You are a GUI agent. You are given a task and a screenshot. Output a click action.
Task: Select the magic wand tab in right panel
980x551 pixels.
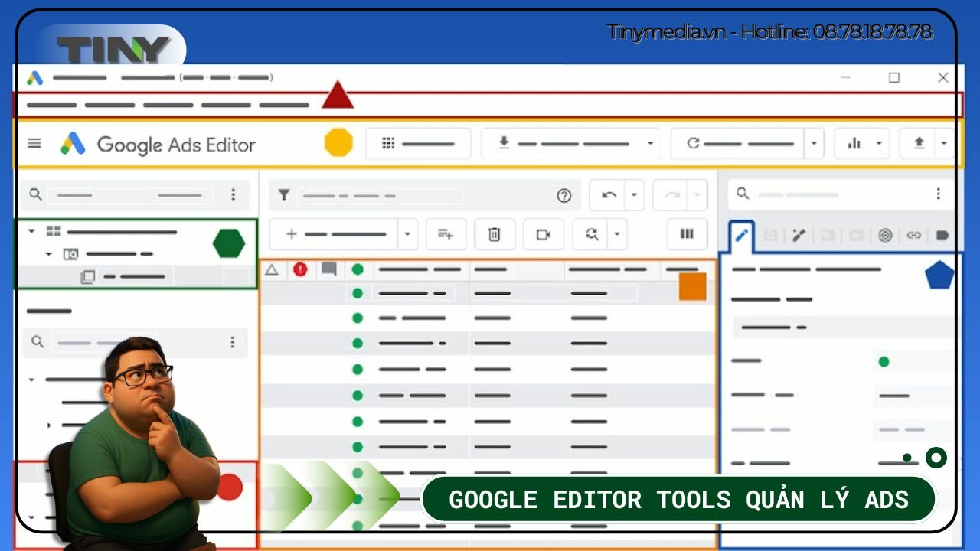799,236
